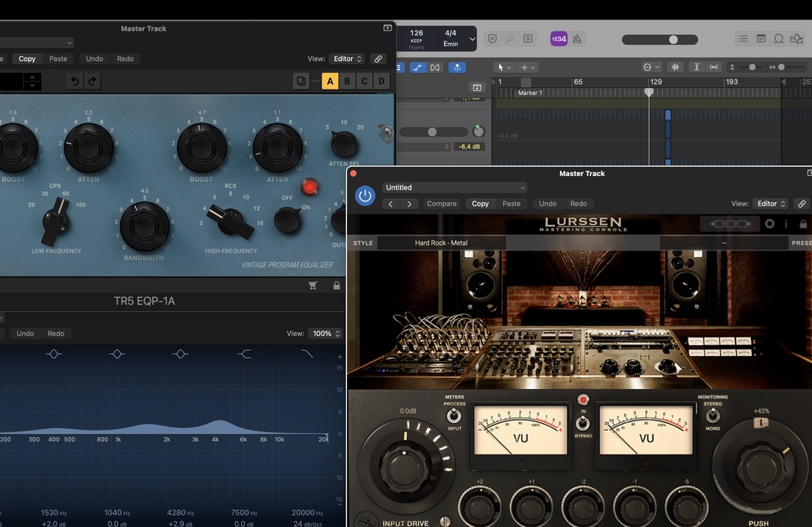The height and width of the screenshot is (527, 812).
Task: Click the Bandwidth knob on EQP-1A
Action: point(145,227)
